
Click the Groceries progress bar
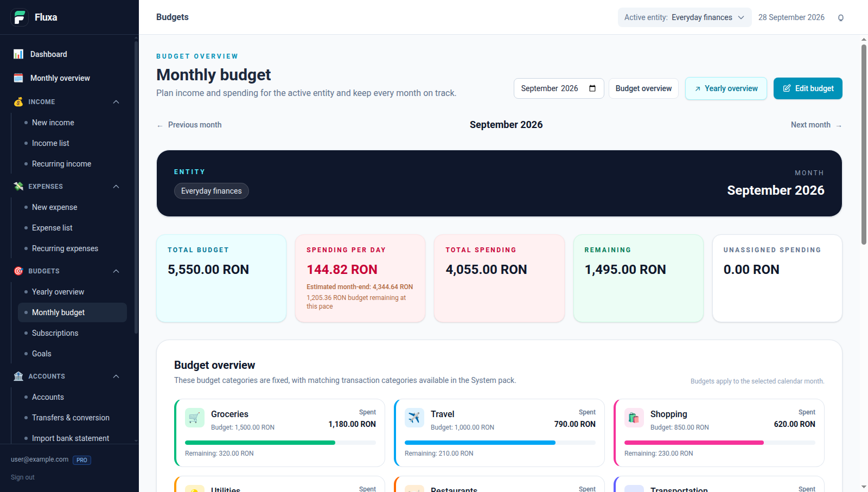[280, 443]
